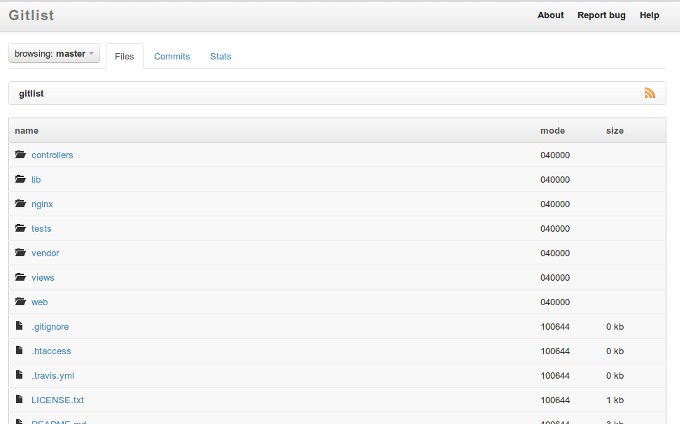Switch to the Commits tab
Screen dimensions: 680x424
[x=172, y=57]
